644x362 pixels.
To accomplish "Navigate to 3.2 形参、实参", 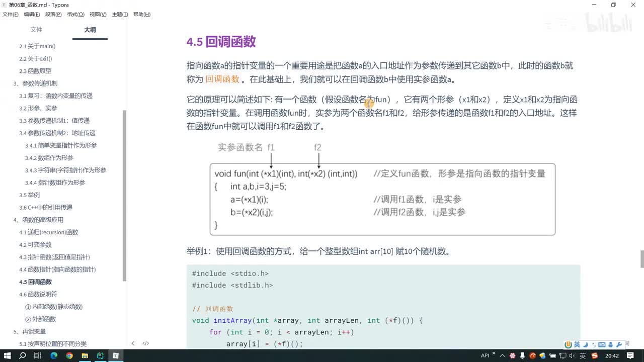I will click(38, 108).
